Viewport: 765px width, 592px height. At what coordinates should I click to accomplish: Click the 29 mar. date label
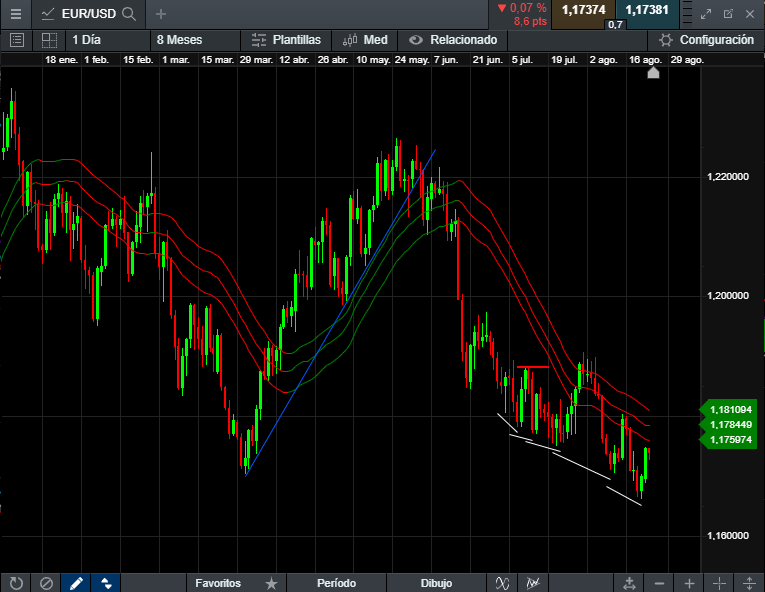click(x=256, y=60)
